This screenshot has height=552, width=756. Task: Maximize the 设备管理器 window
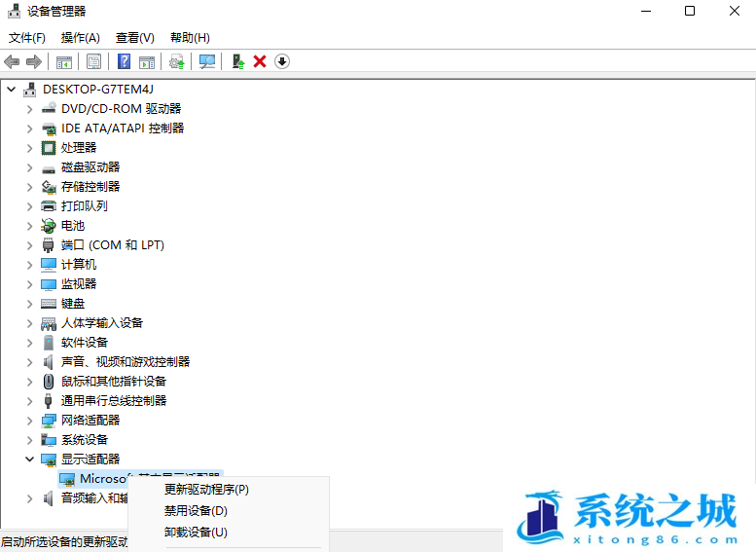(690, 11)
